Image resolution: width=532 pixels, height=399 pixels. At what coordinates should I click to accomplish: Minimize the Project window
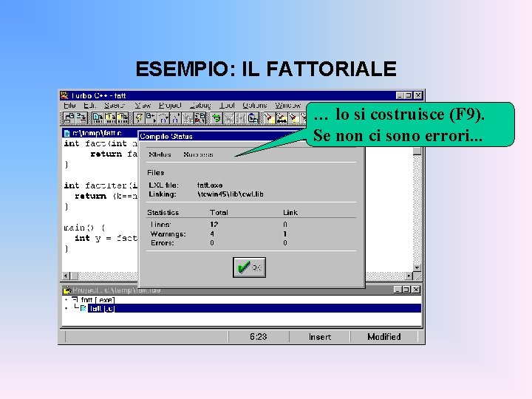click(x=398, y=290)
